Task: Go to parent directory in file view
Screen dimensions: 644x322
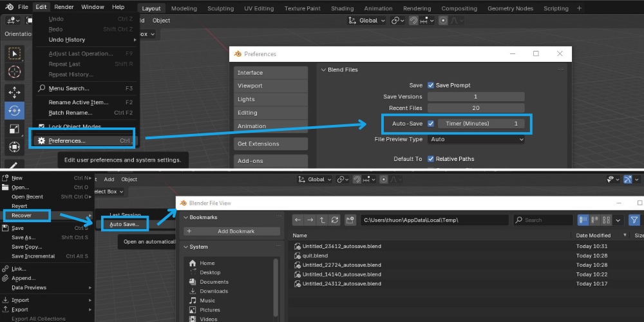Action: (x=323, y=220)
